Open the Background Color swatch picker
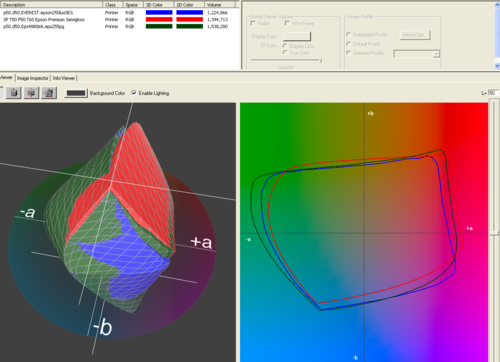This screenshot has width=500, height=362. pos(76,93)
